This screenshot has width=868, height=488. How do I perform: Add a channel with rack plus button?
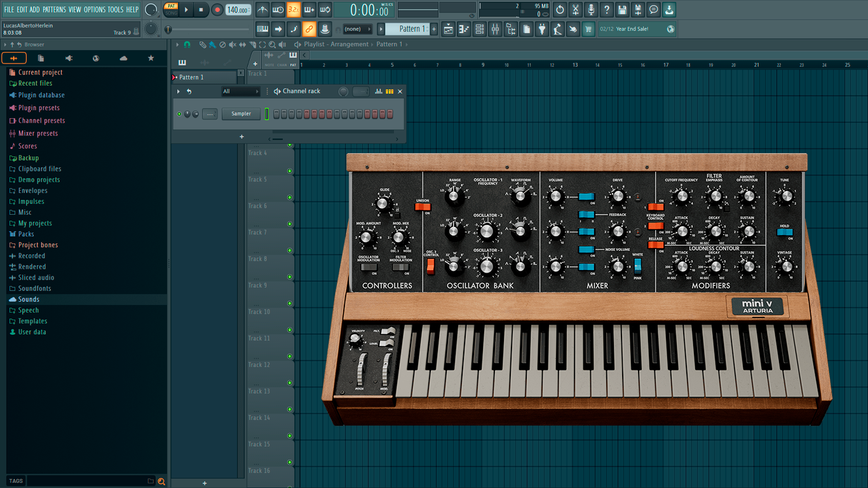tap(241, 137)
